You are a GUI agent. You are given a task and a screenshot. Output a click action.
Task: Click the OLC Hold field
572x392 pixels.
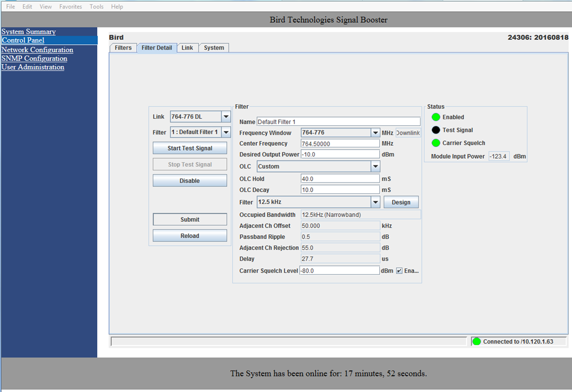(x=340, y=179)
